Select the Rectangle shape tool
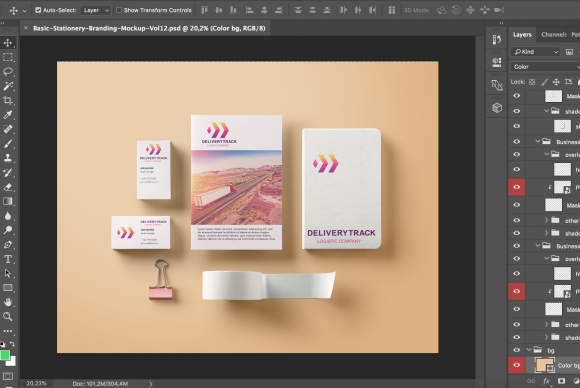 8,288
